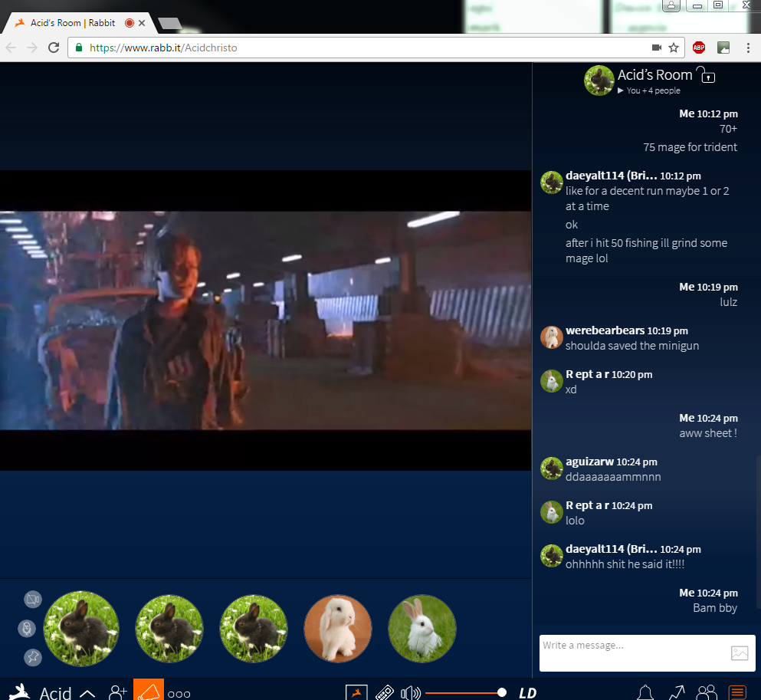This screenshot has width=761, height=700.
Task: Click the trending arrow icon
Action: click(x=676, y=692)
